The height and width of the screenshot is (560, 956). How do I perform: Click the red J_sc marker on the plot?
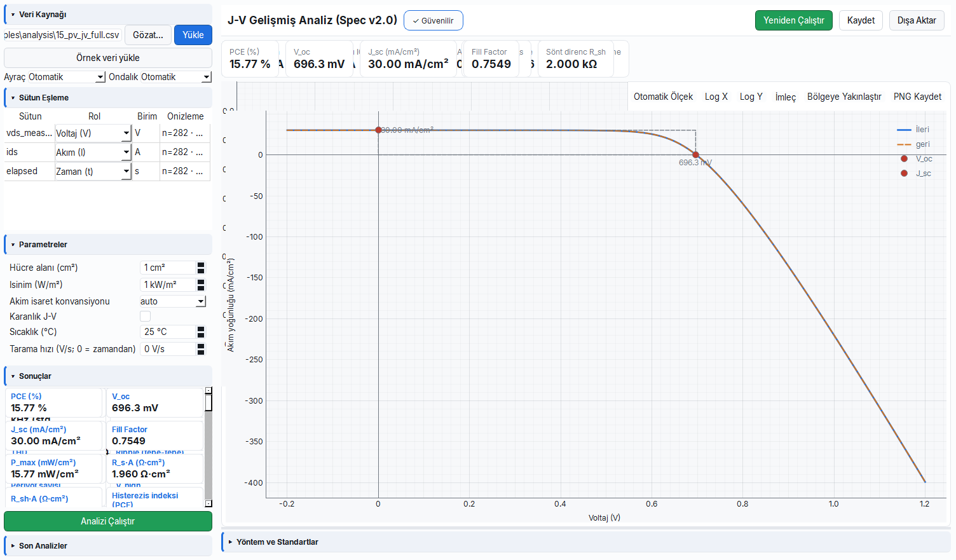point(378,130)
